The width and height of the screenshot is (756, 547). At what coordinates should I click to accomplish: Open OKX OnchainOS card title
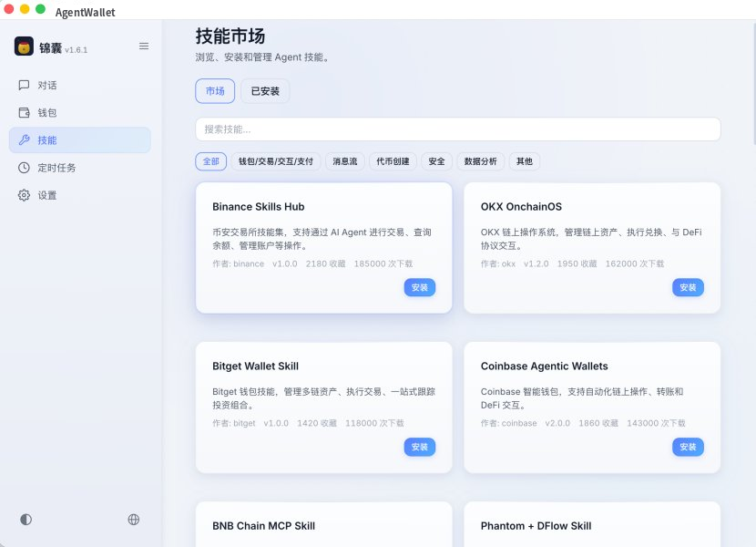(x=521, y=207)
